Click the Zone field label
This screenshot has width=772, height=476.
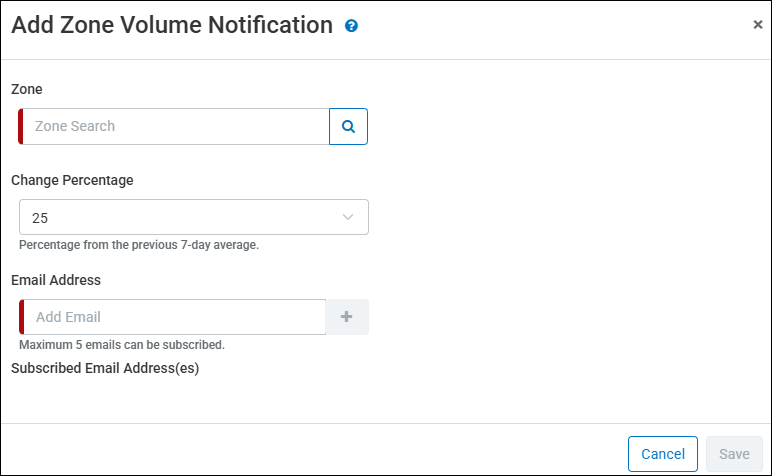point(27,89)
